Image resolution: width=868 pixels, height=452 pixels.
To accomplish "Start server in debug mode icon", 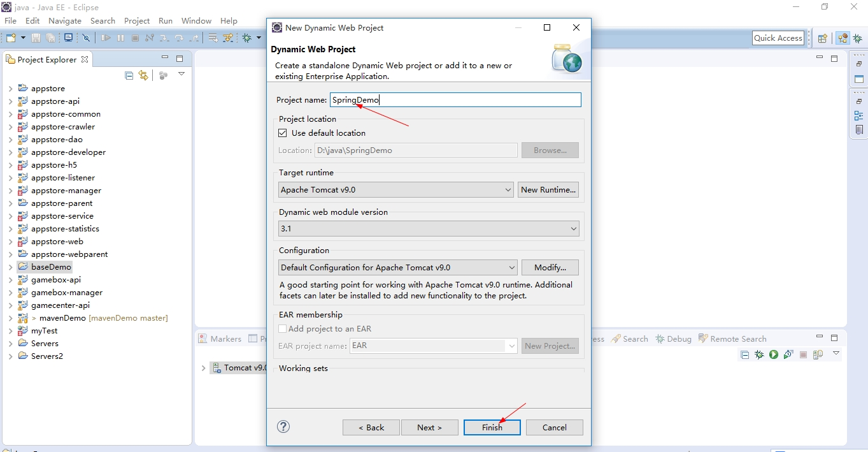I will click(x=759, y=354).
